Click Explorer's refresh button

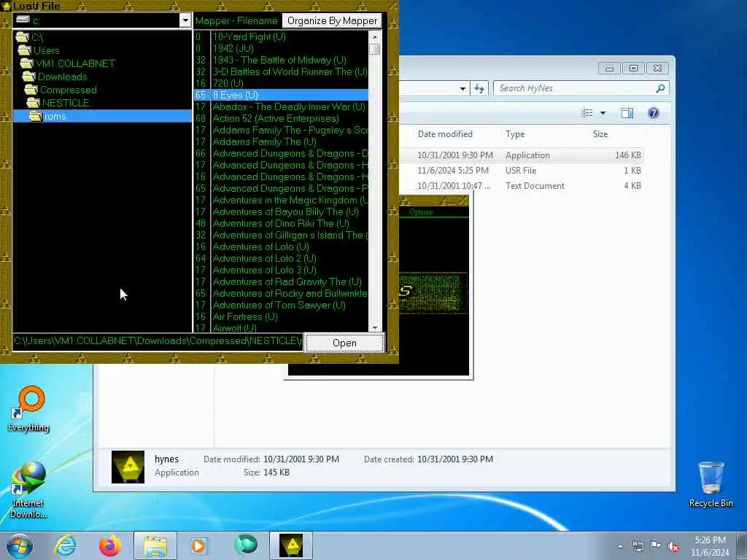tap(479, 88)
